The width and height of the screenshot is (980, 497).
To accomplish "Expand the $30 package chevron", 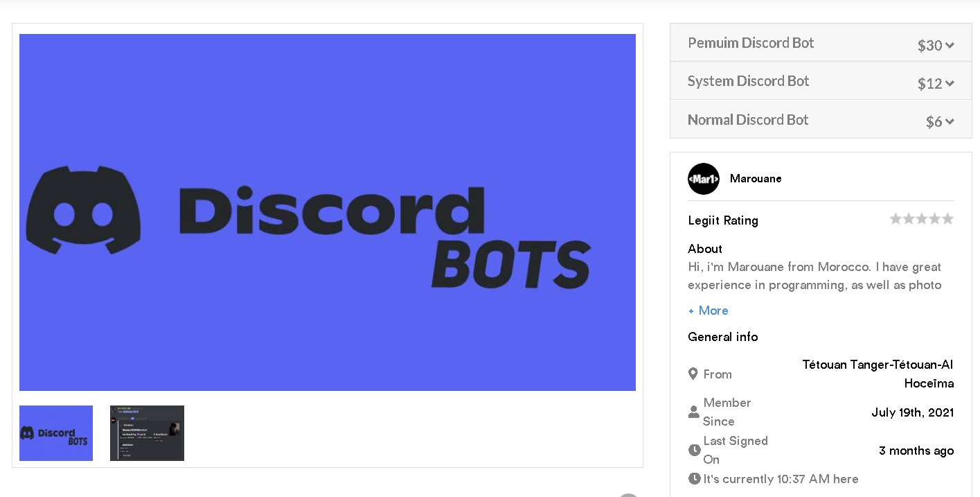I will 950,46.
